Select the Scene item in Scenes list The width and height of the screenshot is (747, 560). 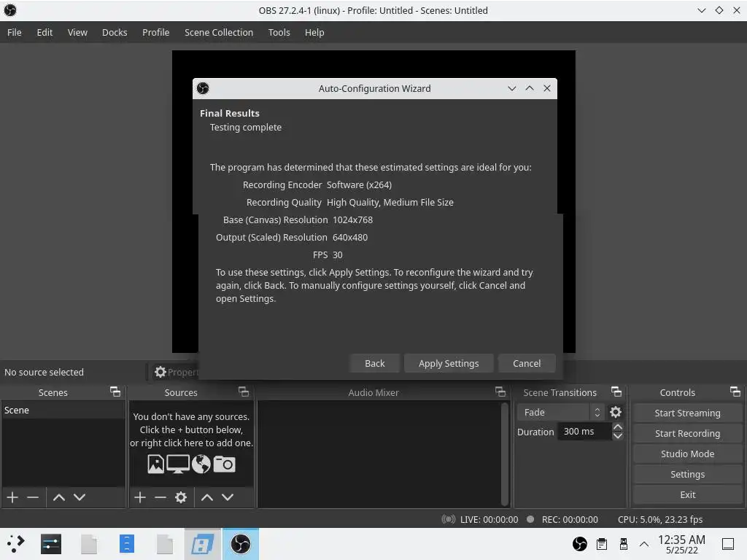pos(63,410)
